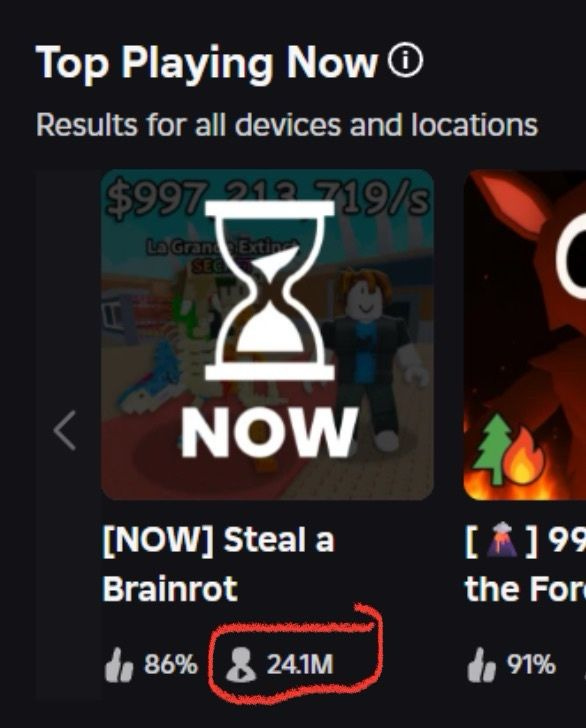Go to previous games with left chevron arrow
Image resolution: width=586 pixels, height=728 pixels.
coord(65,430)
